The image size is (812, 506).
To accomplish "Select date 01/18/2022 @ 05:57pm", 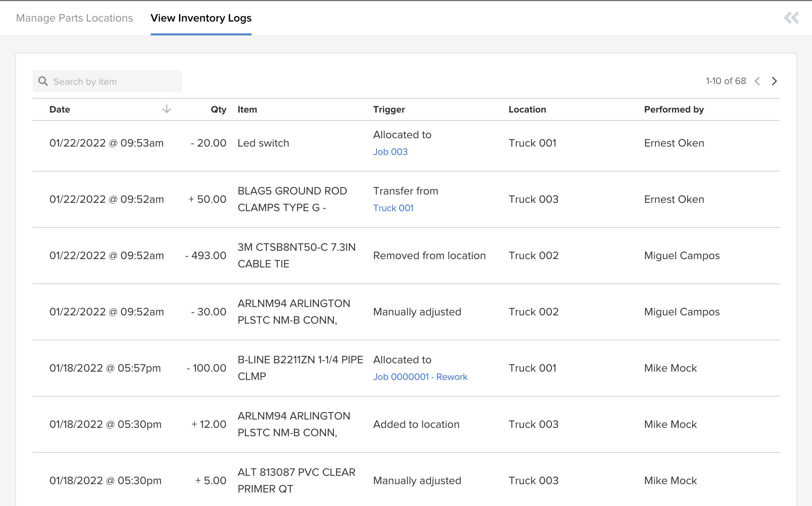I will [105, 368].
